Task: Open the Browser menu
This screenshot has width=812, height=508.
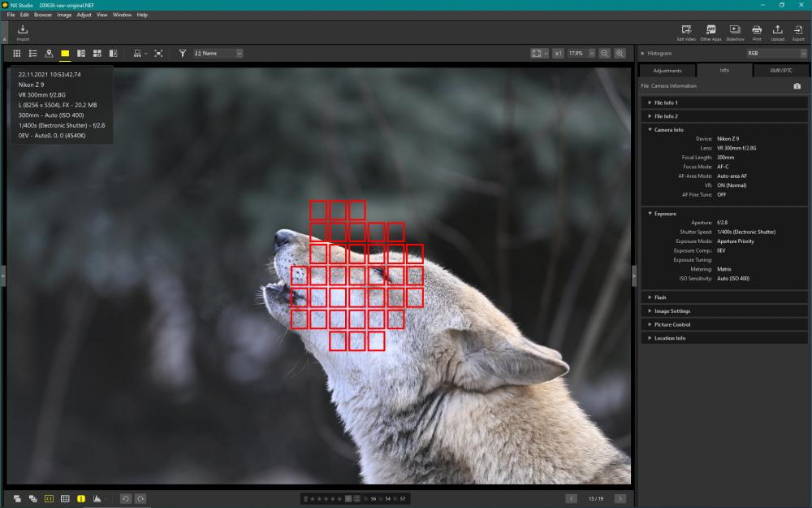Action: pyautogui.click(x=43, y=15)
